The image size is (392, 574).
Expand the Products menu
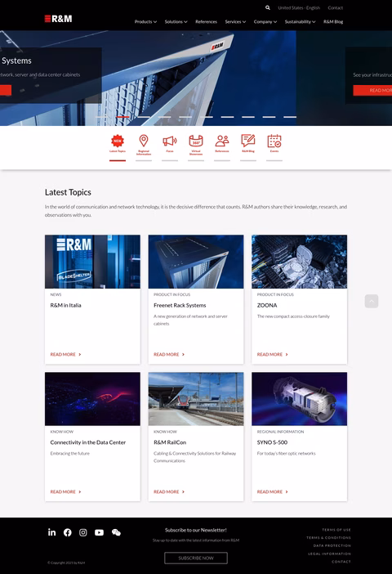145,21
